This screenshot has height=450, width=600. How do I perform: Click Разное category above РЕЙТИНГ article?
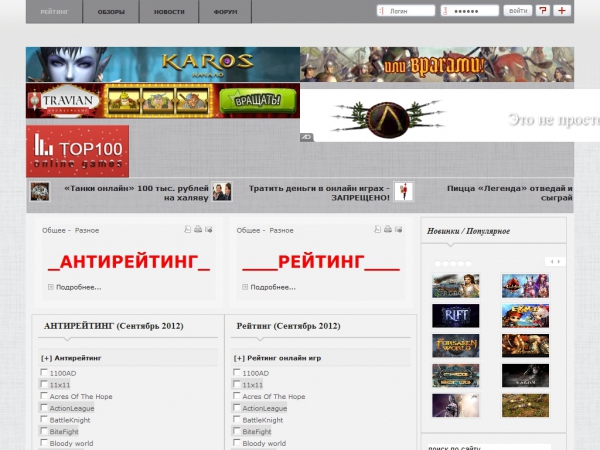pyautogui.click(x=281, y=230)
